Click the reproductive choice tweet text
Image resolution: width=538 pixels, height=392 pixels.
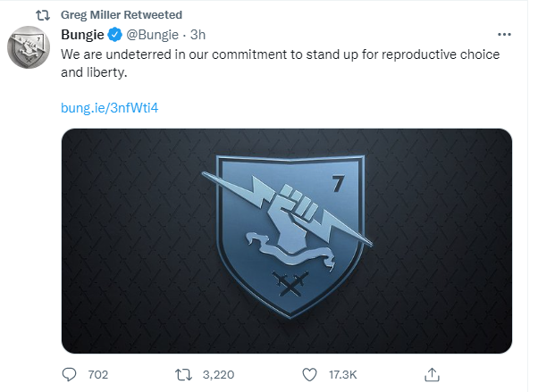pos(280,63)
